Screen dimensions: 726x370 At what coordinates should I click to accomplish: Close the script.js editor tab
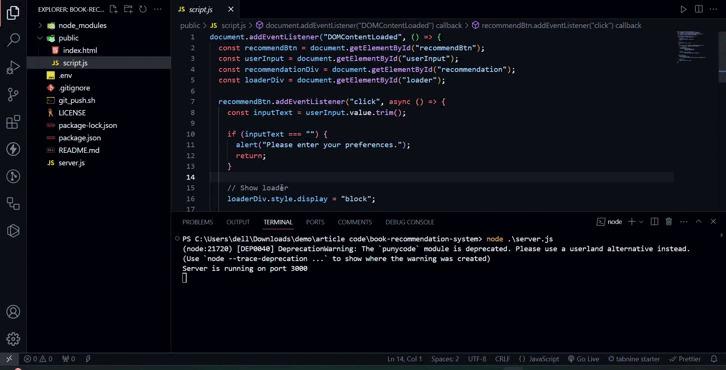231,9
